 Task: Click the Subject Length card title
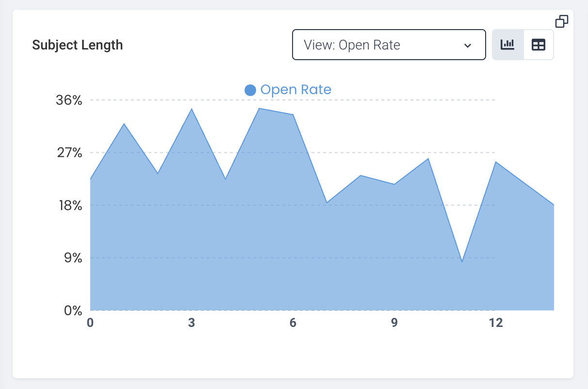pos(78,45)
